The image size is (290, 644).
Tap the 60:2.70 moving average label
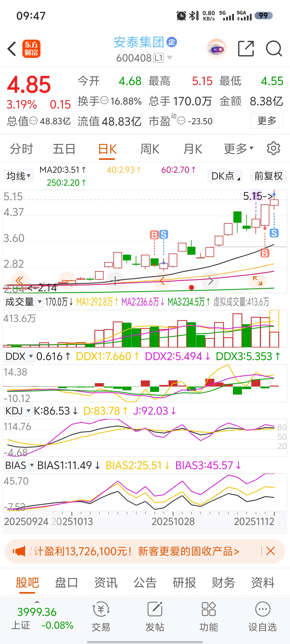point(178,170)
